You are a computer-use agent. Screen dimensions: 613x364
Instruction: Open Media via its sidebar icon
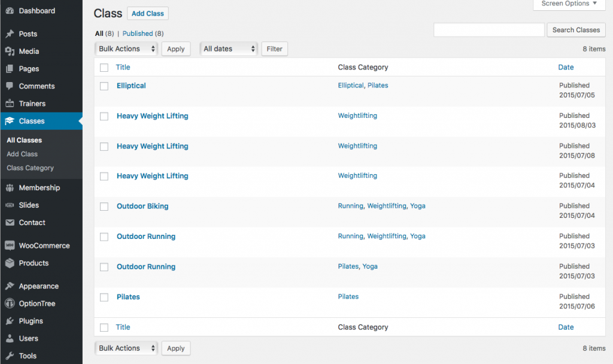[x=10, y=51]
